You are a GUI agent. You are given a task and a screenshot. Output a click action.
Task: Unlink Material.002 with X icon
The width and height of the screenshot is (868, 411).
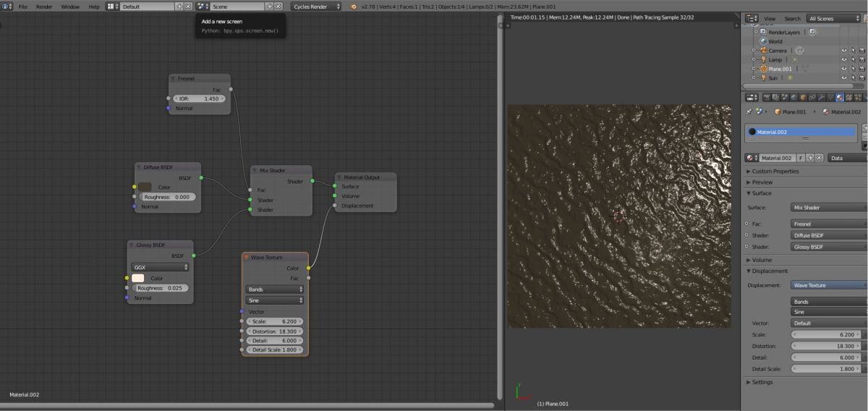coord(819,158)
